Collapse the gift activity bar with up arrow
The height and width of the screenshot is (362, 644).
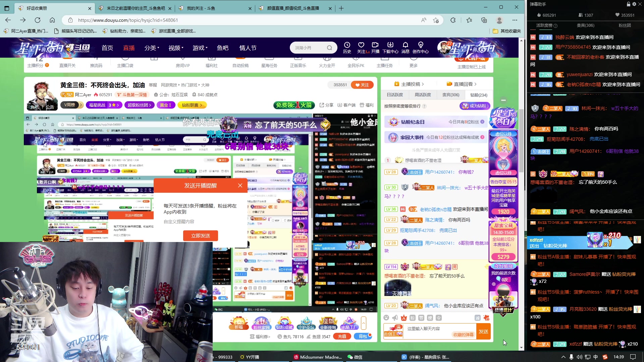pyautogui.click(x=363, y=323)
